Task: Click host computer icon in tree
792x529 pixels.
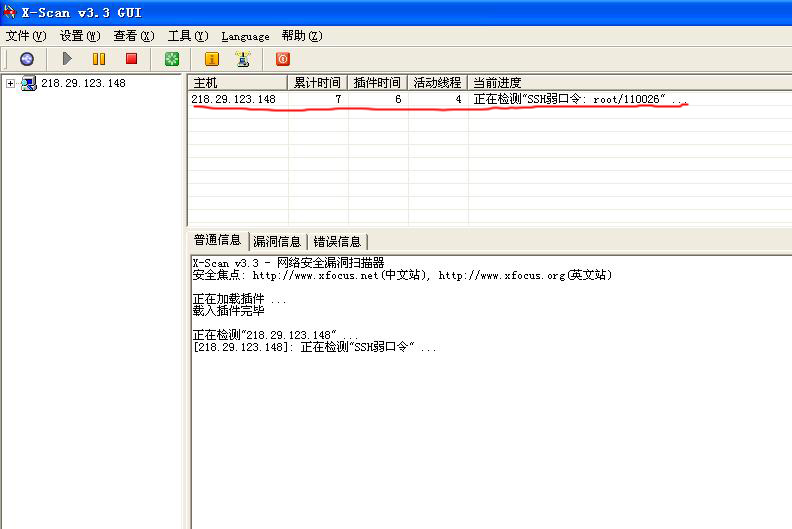Action: point(29,83)
